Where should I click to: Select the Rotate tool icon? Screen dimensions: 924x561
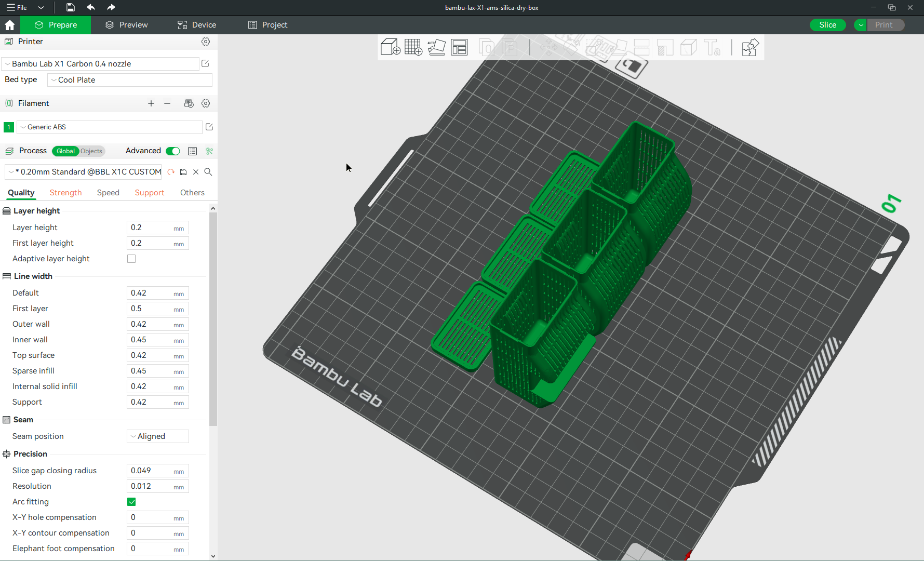pos(571,48)
